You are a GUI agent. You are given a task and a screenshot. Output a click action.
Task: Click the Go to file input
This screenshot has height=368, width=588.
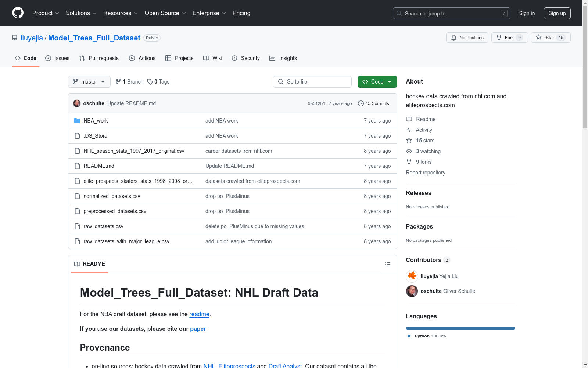point(312,82)
